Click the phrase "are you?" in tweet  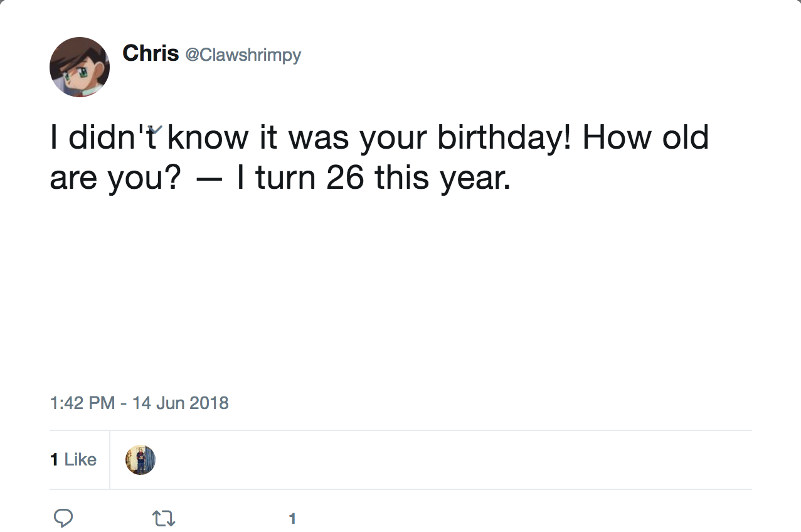coord(116,180)
